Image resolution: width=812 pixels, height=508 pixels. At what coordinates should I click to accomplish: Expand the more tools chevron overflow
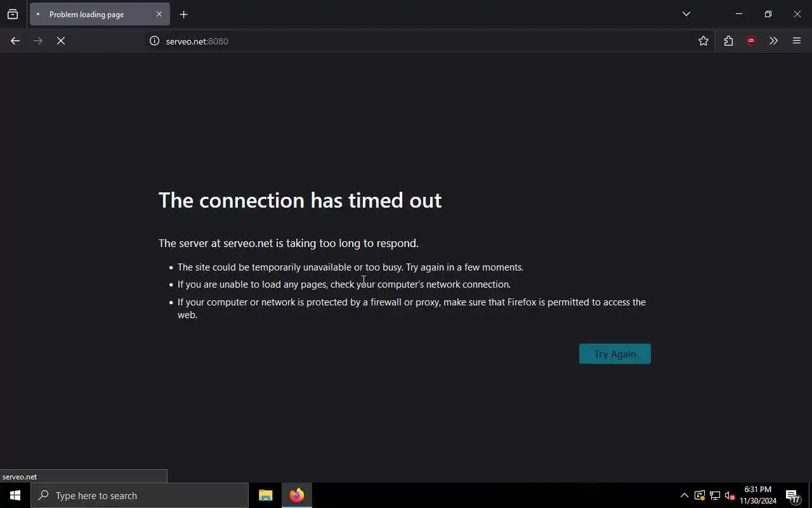click(773, 41)
